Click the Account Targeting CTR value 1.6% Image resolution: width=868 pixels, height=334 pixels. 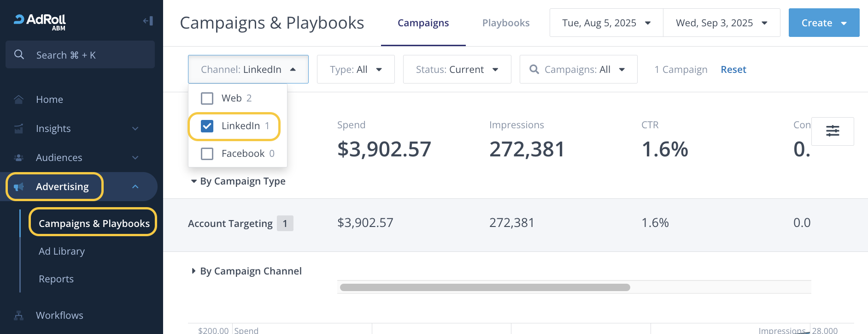655,223
